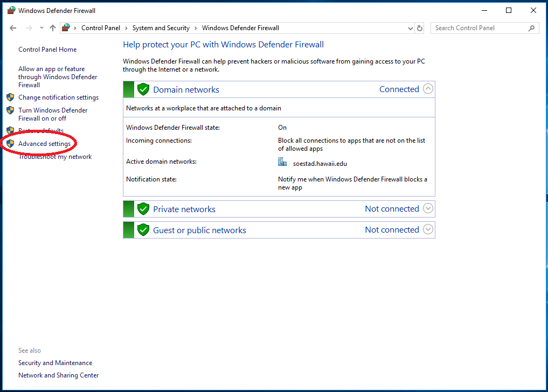Click the Windows Defender Firewall state label
Screen dimensions: 548x392
pyautogui.click(x=173, y=128)
